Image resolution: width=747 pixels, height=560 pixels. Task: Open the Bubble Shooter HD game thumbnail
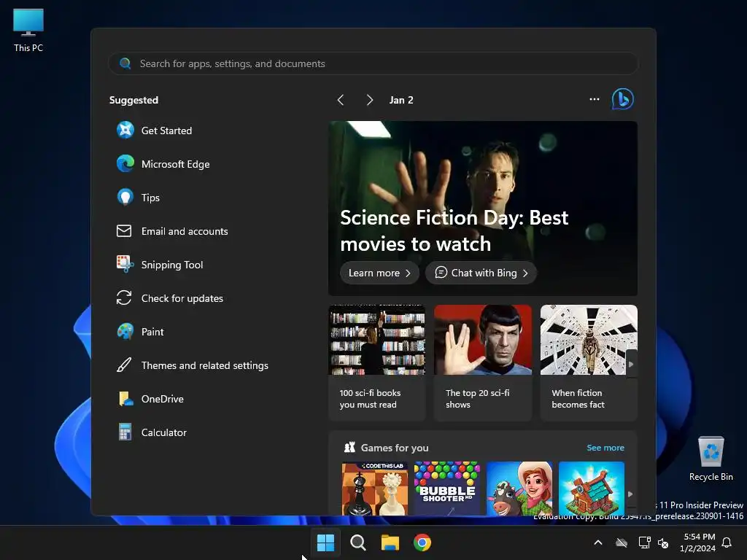pos(447,488)
